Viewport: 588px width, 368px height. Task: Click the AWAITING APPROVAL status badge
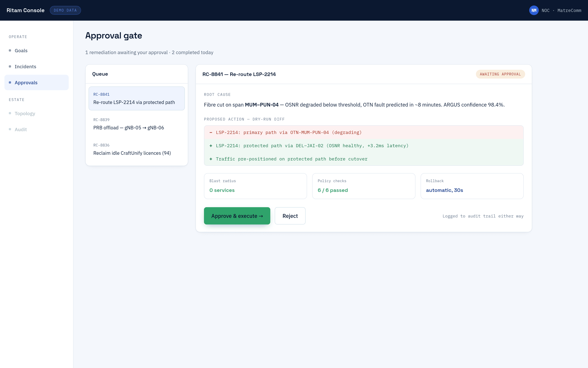500,74
